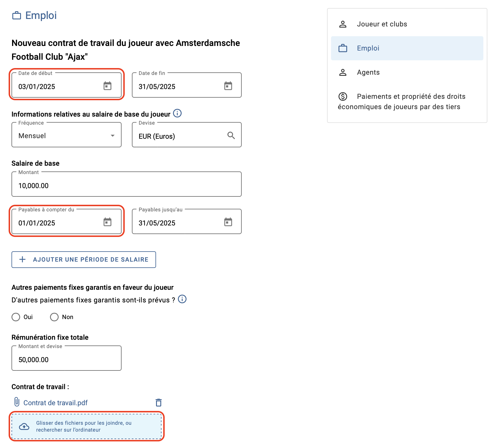Click the info icon beside salaire de base heading
The image size is (496, 448).
(177, 113)
